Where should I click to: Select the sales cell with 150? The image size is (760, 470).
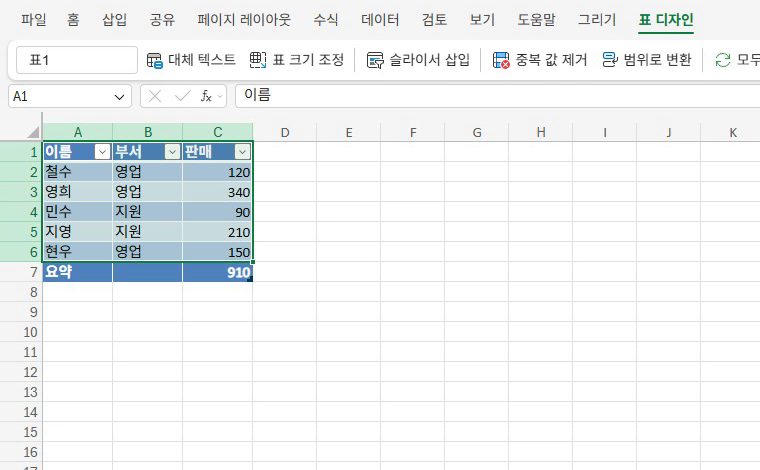pos(218,251)
